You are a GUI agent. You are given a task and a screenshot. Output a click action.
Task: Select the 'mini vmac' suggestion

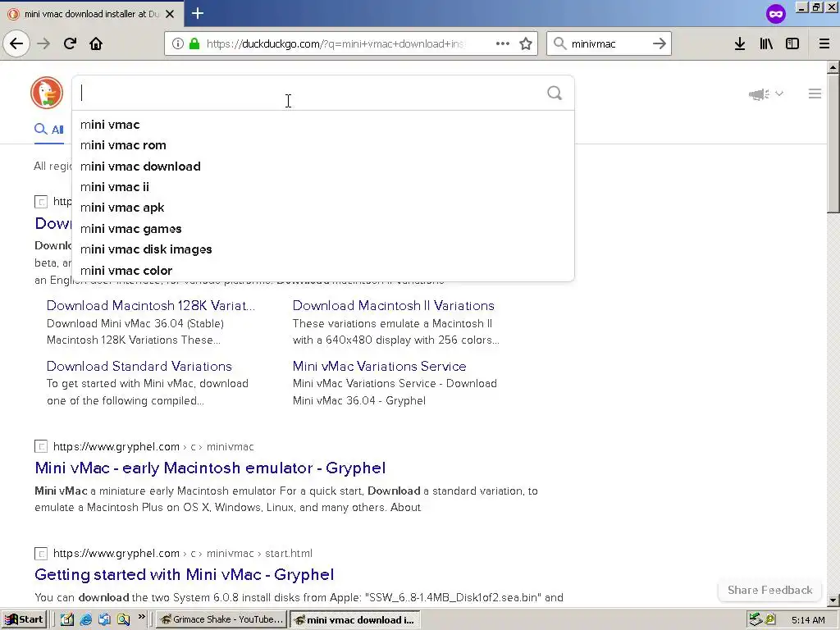coord(323,125)
